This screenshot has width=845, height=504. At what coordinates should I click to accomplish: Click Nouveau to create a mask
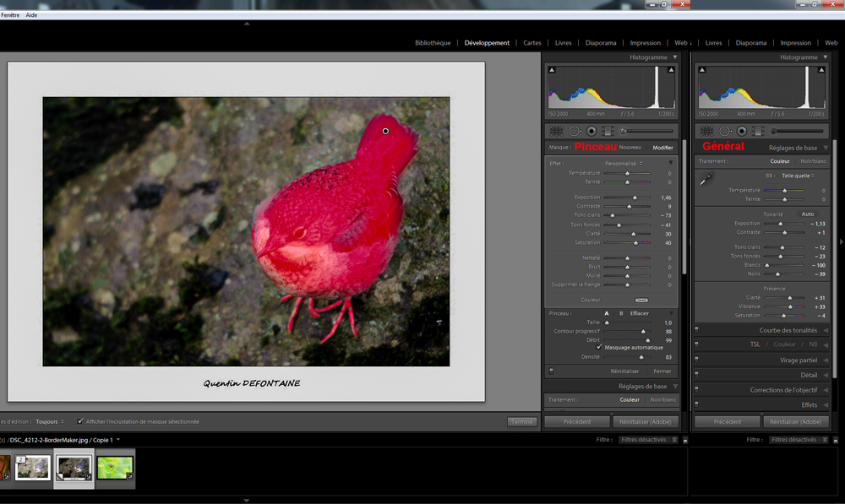pos(630,148)
